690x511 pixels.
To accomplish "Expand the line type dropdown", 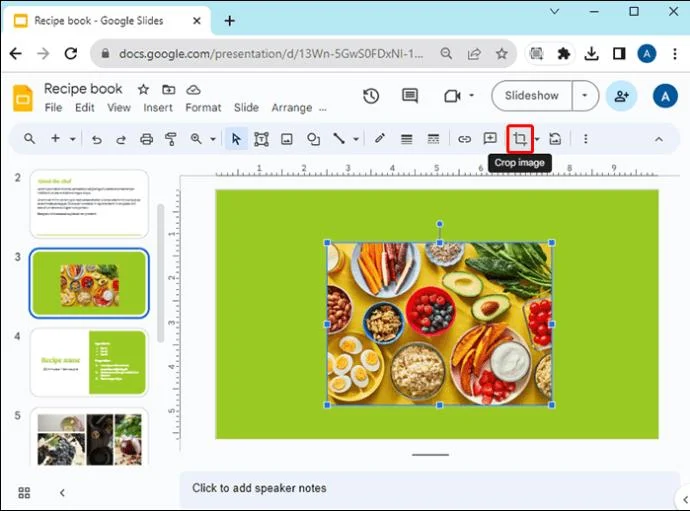I will (356, 140).
